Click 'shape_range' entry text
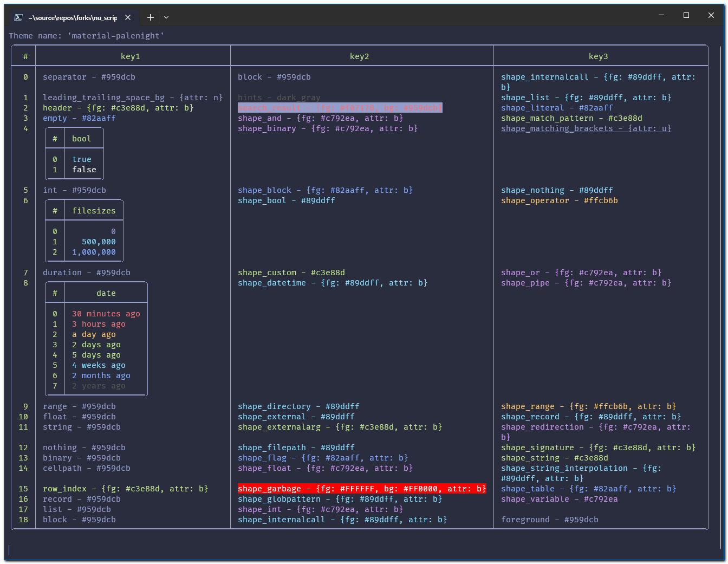Screen dimensions: 728x564 589,406
